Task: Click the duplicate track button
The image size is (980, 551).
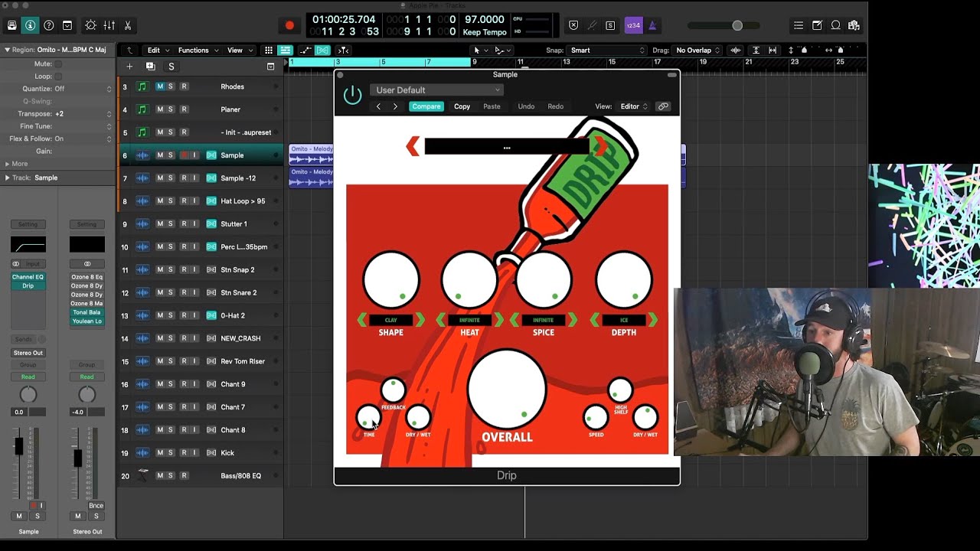Action: 150,67
